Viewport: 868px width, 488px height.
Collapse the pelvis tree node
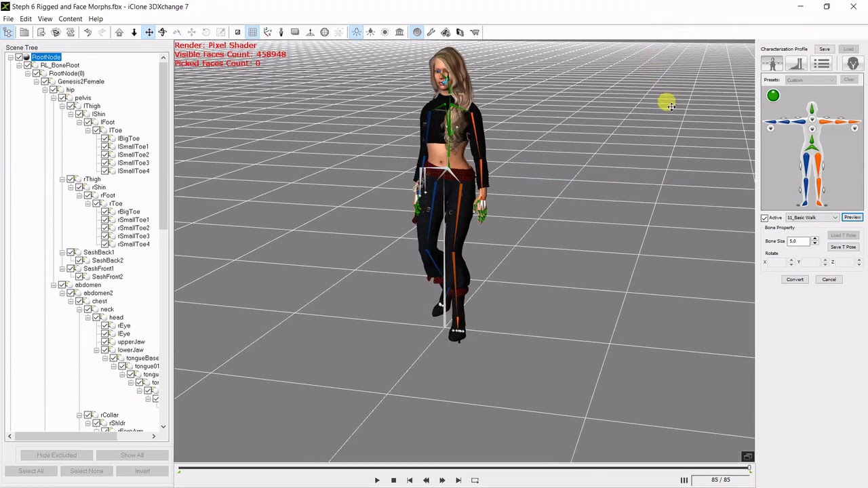(x=54, y=98)
